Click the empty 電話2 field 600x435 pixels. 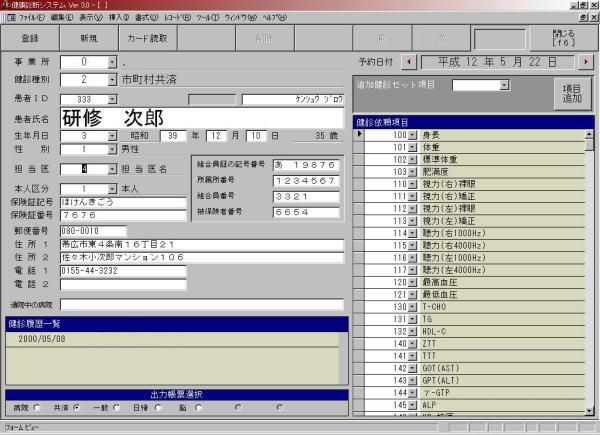point(123,284)
